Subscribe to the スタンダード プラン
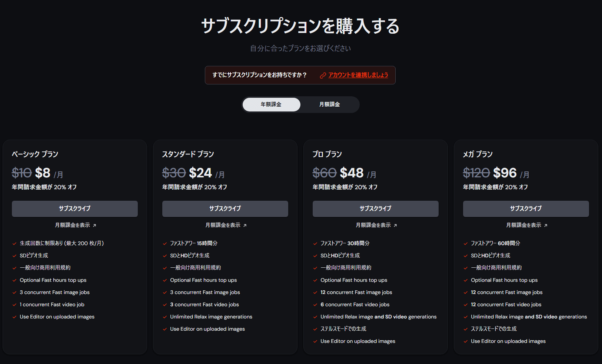The height and width of the screenshot is (364, 602). 225,209
